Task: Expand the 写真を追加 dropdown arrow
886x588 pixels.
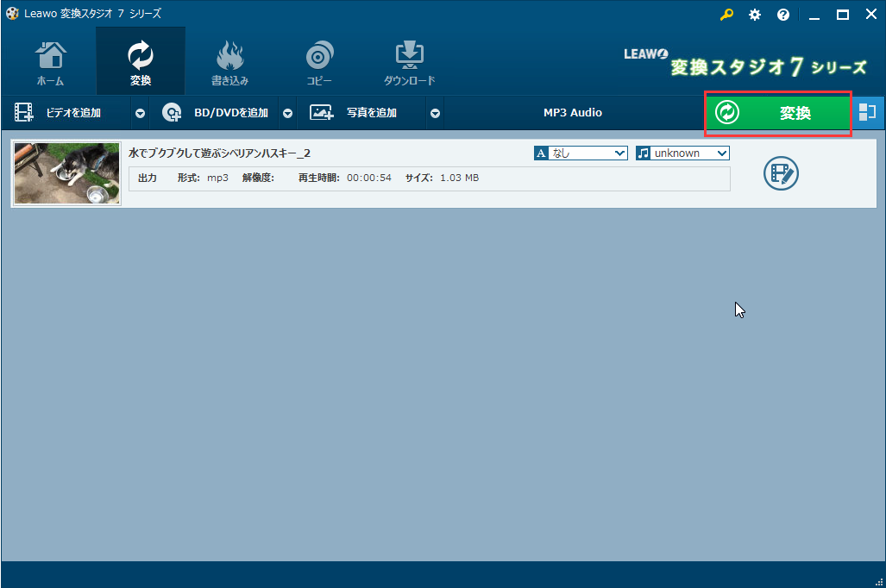Action: tap(436, 113)
